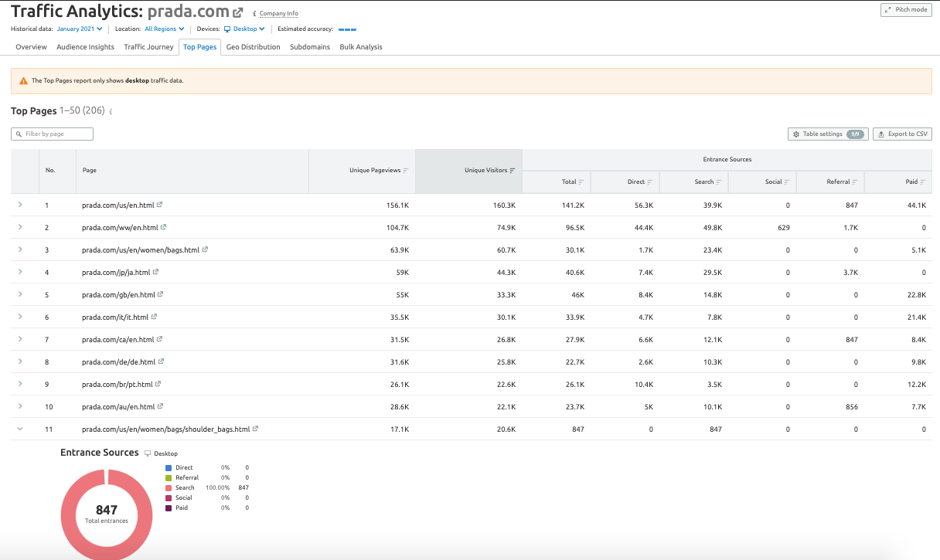This screenshot has width=940, height=560.
Task: Click the Search salmon legend swatch
Action: point(168,487)
